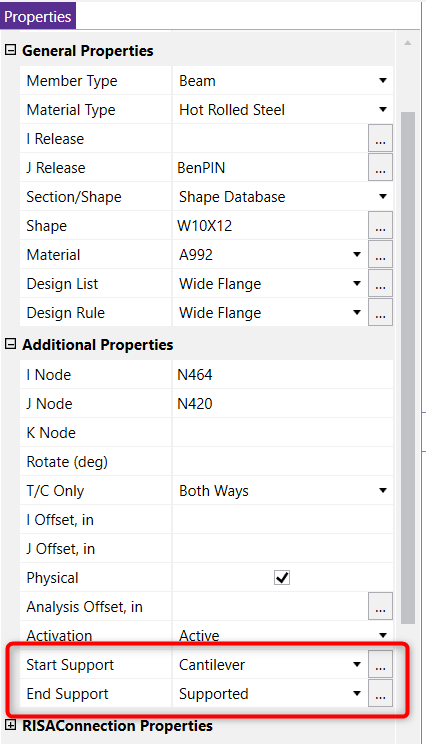Screen dimensions: 426x744
Task: Open the Start Support ellipsis button
Action: point(380,664)
